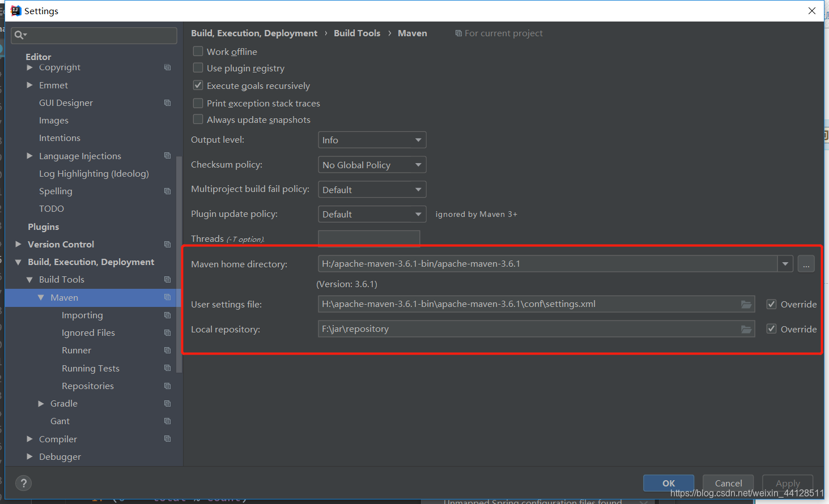Click project-level icon next to Running Tests

(x=167, y=368)
